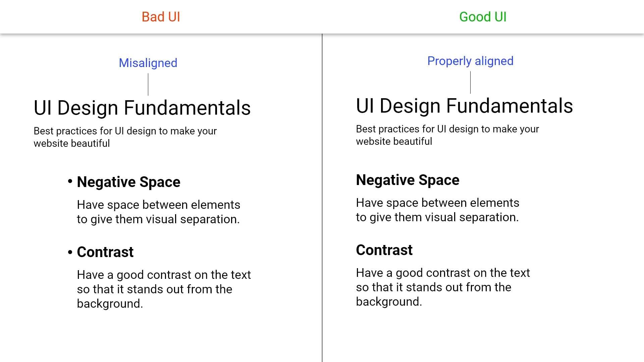Image resolution: width=644 pixels, height=362 pixels.
Task: Click the right panel's "UI Design Fundamentals" title
Action: tap(465, 106)
